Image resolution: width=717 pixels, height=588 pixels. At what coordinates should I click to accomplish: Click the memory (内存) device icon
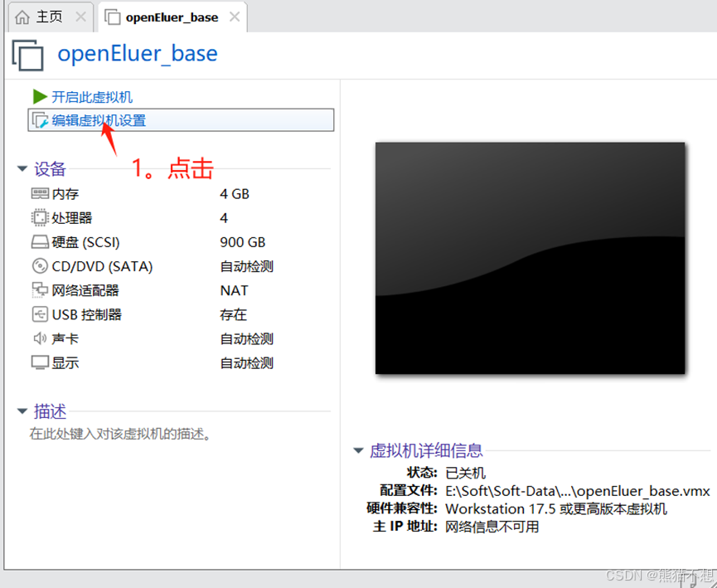point(40,193)
